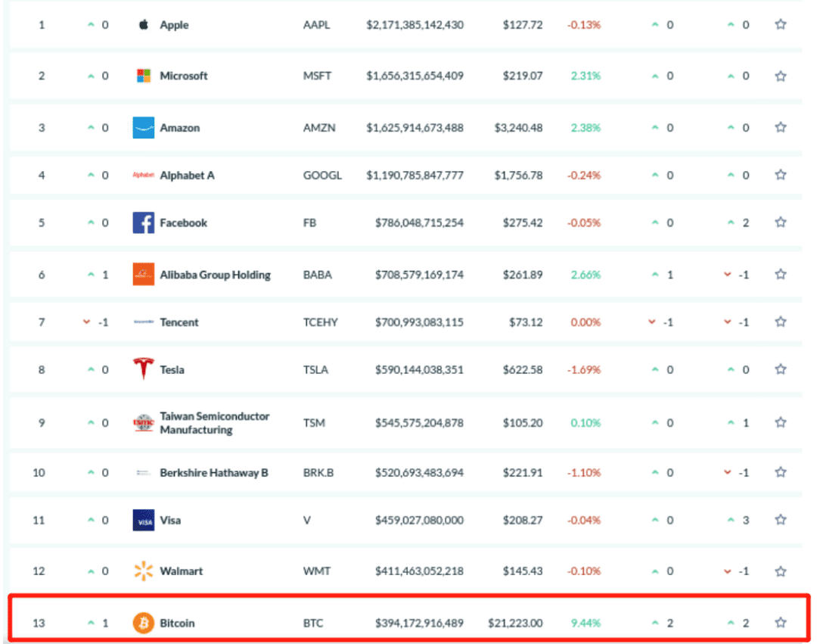Click price value $21,223.00

coord(515,623)
